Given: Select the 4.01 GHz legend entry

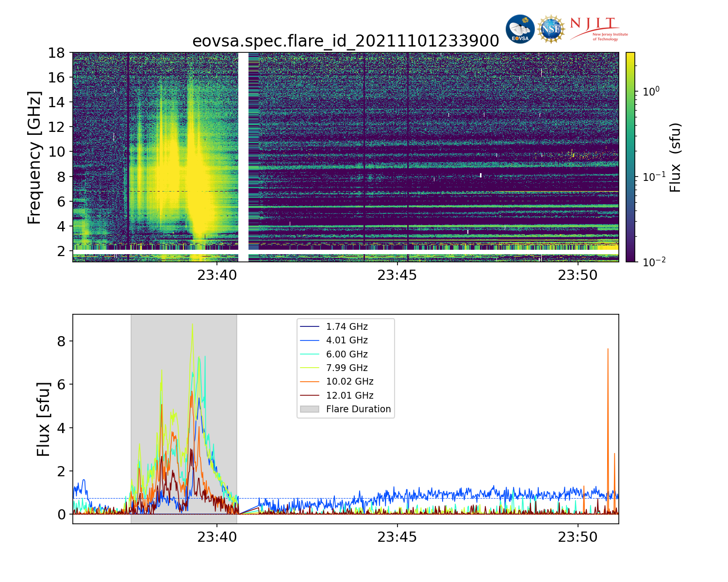Looking at the screenshot, I should (x=347, y=340).
